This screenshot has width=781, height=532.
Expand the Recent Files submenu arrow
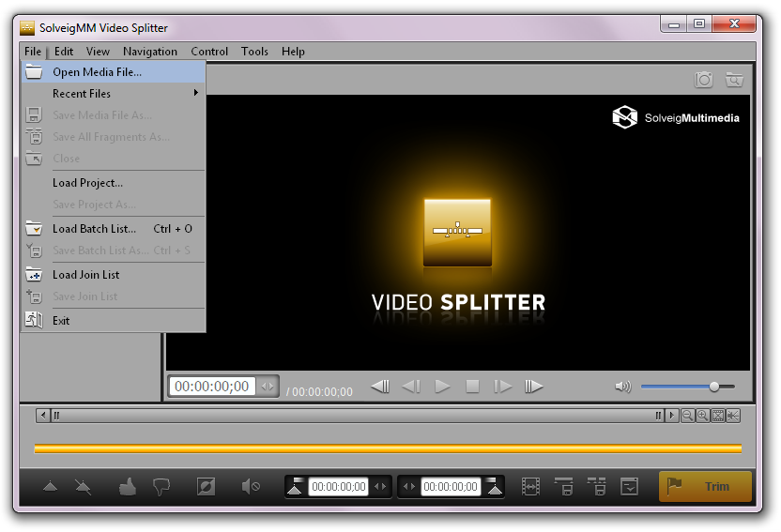[x=196, y=93]
